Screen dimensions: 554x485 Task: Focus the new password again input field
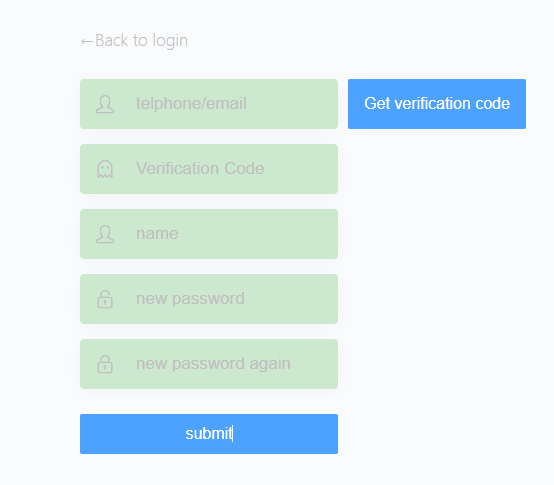point(209,364)
